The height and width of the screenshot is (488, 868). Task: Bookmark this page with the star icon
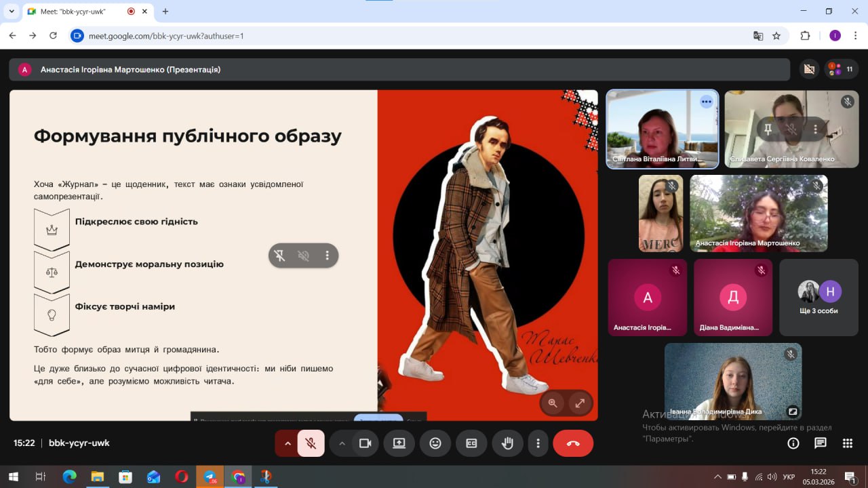pos(776,36)
